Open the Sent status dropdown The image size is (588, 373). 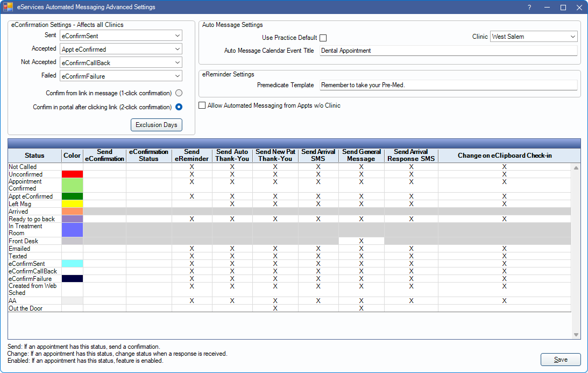tap(121, 36)
